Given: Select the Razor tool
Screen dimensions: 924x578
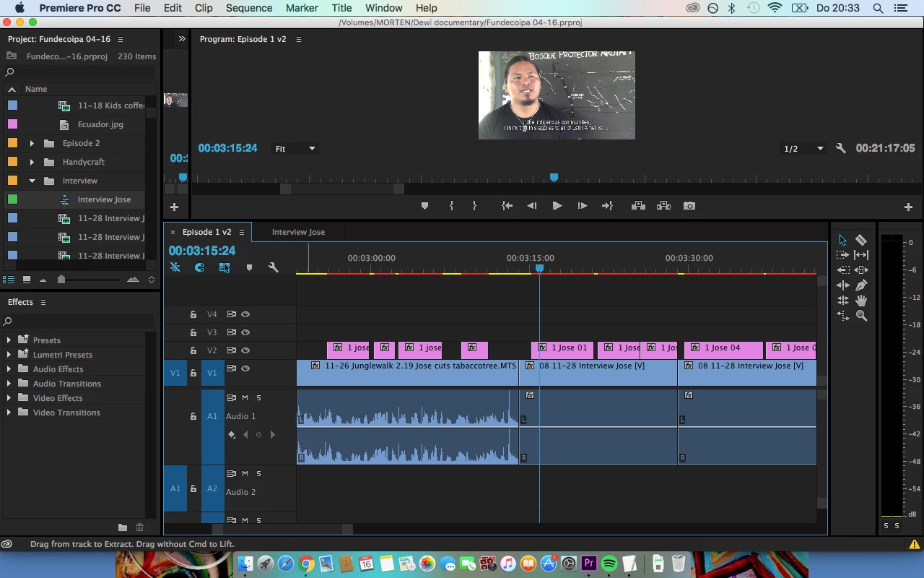Looking at the screenshot, I should click(861, 240).
